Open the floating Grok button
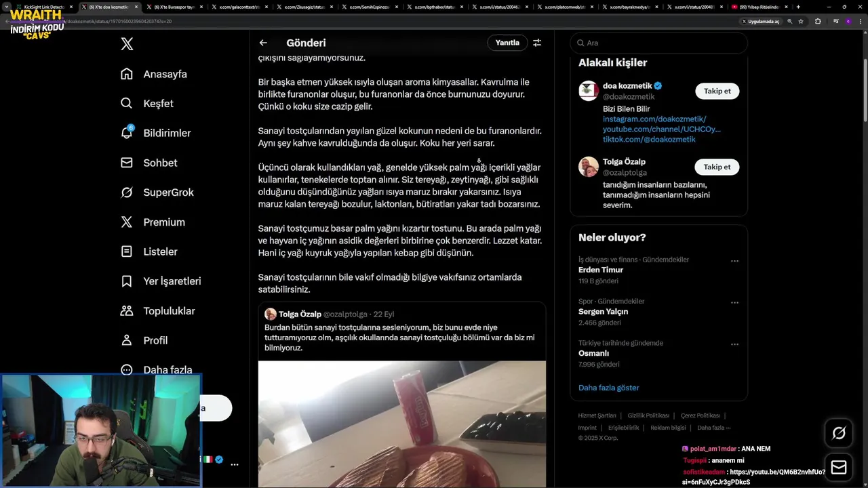Screen dimensions: 868x488 coord(839,433)
